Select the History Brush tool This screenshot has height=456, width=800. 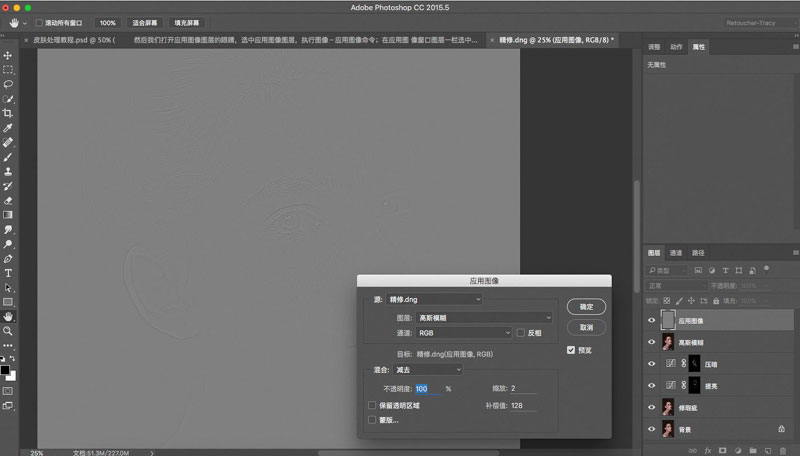point(8,186)
